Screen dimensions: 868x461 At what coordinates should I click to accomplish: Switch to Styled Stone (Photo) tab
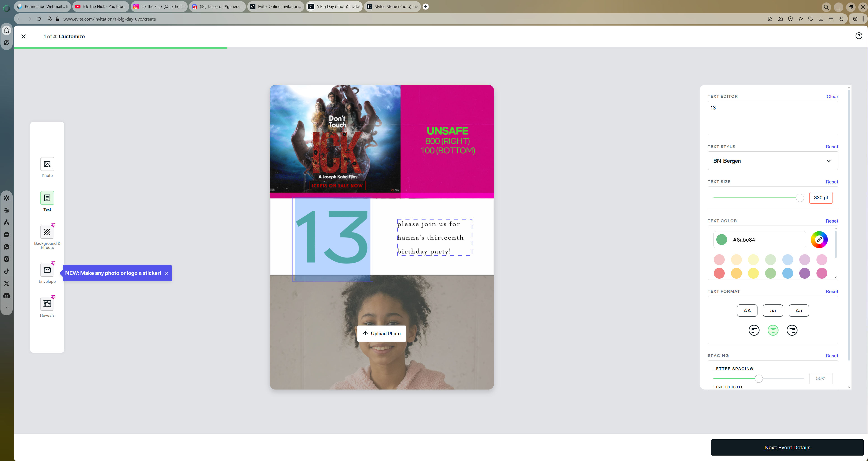pyautogui.click(x=392, y=6)
